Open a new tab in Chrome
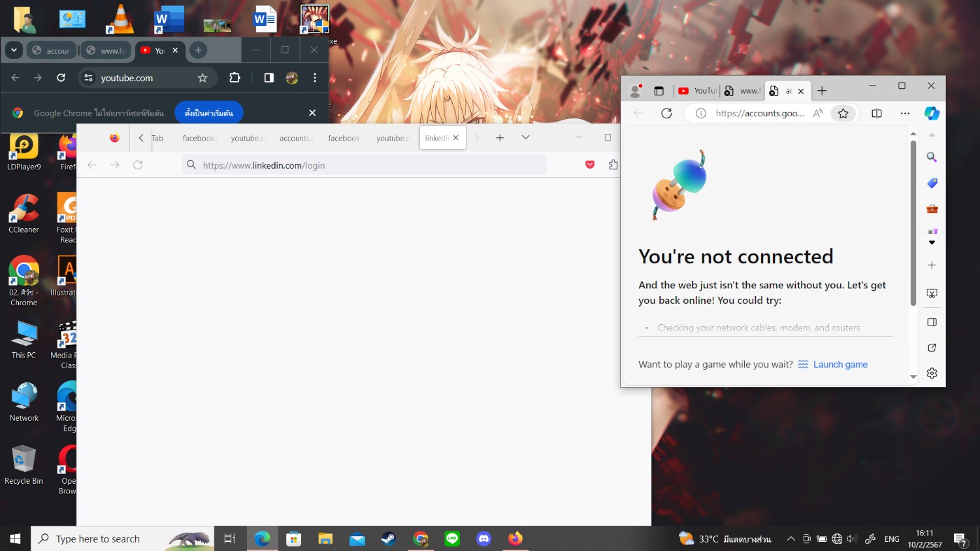The width and height of the screenshot is (980, 551). (x=198, y=50)
